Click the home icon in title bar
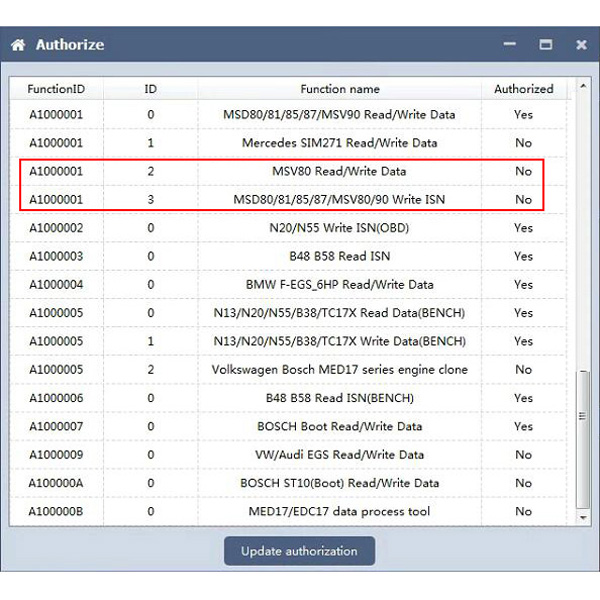Viewport: 600px width, 600px height. point(18,45)
